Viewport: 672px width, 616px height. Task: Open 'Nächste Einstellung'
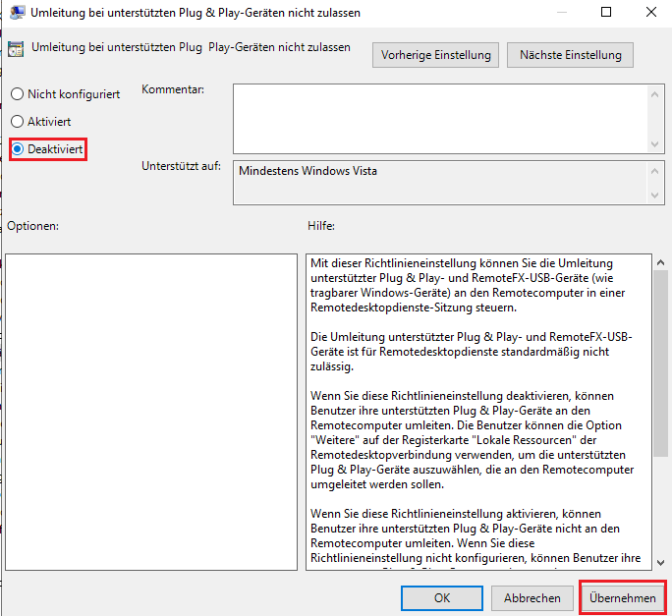(570, 55)
